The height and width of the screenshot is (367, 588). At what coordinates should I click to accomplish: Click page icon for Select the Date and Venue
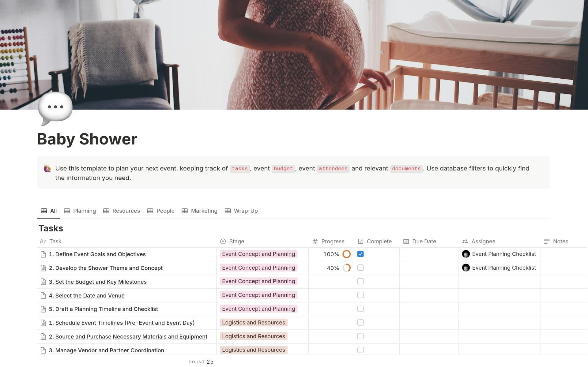[43, 296]
